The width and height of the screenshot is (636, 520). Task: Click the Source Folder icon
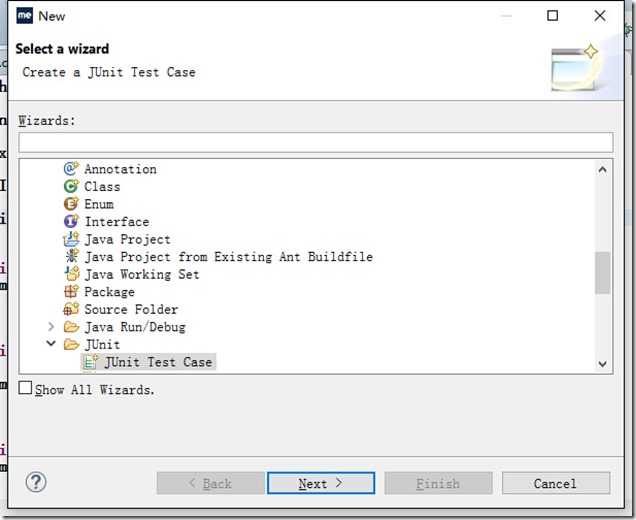click(71, 309)
